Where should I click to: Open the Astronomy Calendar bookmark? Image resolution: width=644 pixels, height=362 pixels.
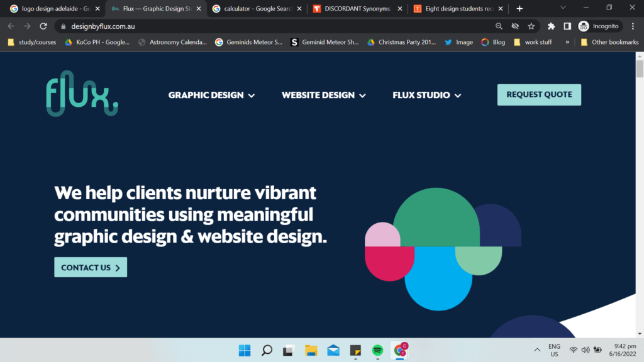(172, 42)
